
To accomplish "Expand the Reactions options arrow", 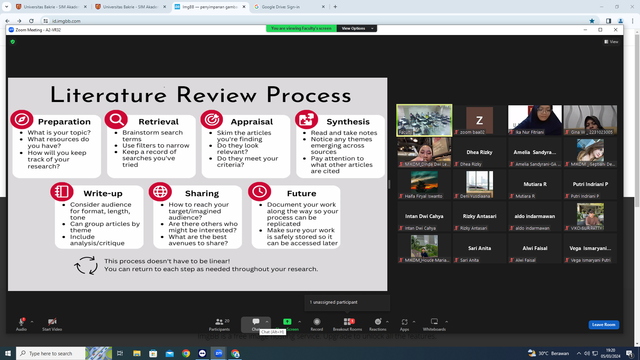I will [x=387, y=322].
